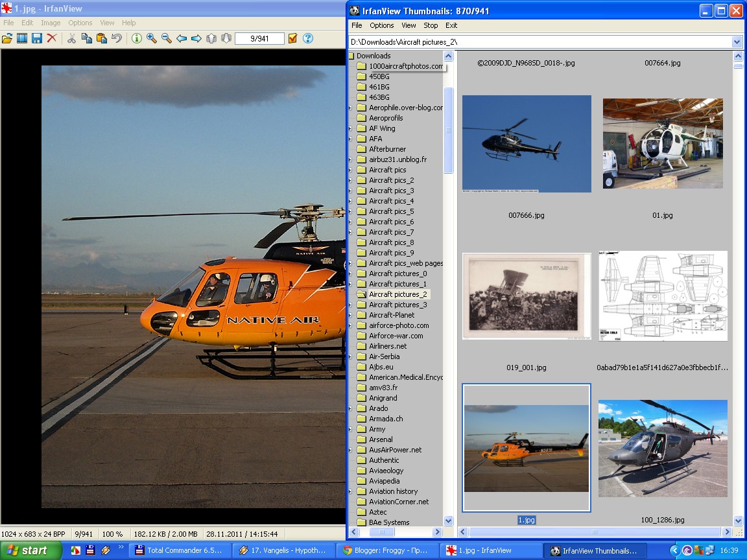This screenshot has height=560, width=747.
Task: Open the Windows Start button
Action: 31,550
